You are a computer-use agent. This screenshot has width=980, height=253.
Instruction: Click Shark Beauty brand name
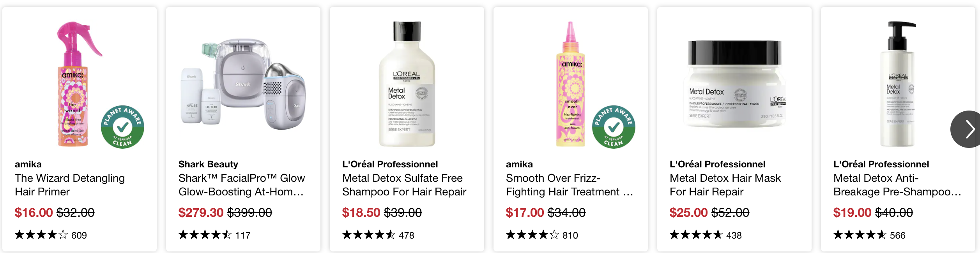tap(208, 164)
